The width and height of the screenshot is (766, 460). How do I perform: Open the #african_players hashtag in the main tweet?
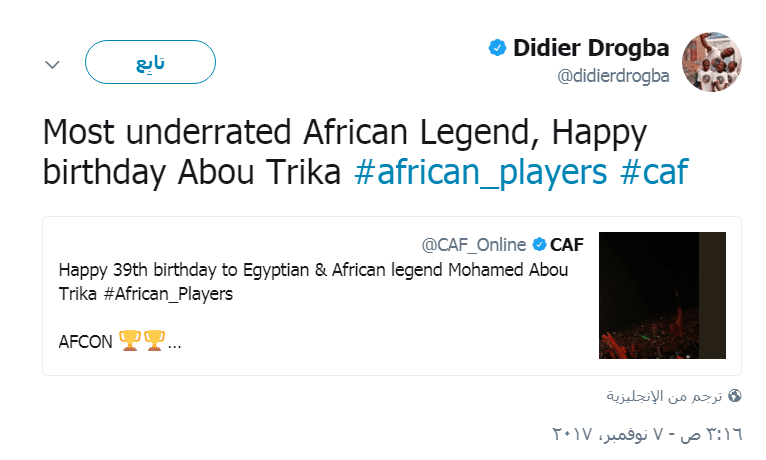[x=481, y=172]
